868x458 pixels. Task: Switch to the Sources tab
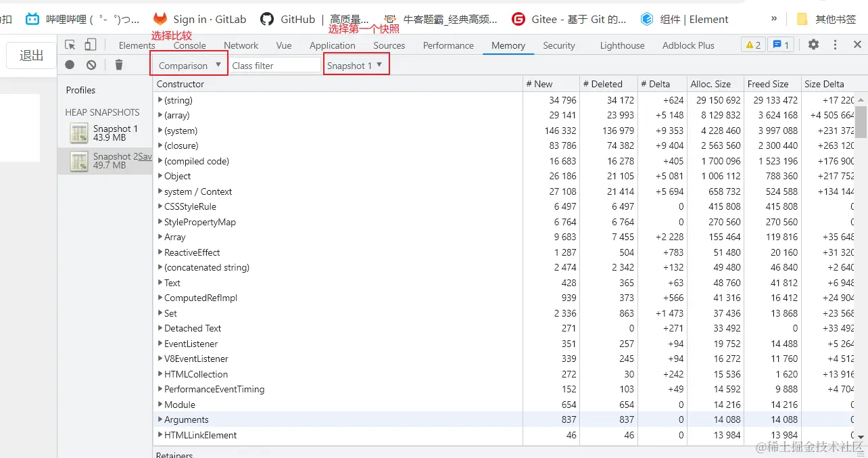click(x=389, y=45)
